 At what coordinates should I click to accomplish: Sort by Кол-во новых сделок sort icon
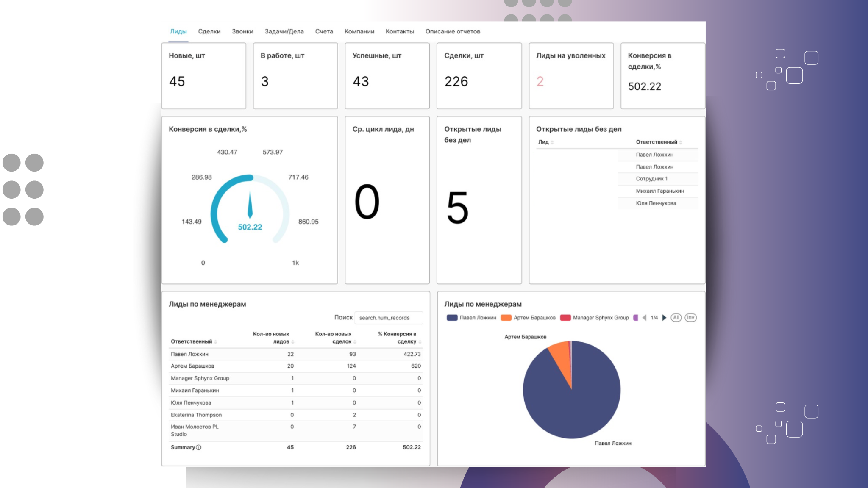tap(355, 342)
